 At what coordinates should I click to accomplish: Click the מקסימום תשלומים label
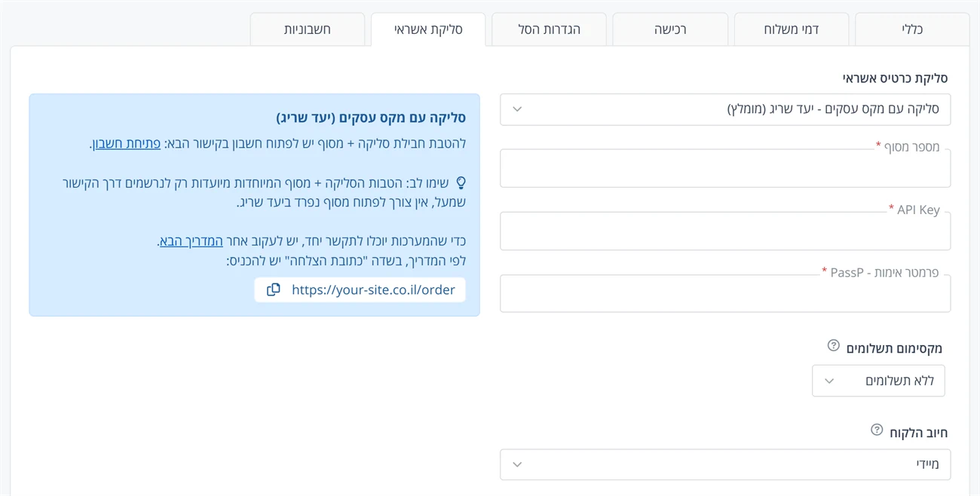[894, 348]
